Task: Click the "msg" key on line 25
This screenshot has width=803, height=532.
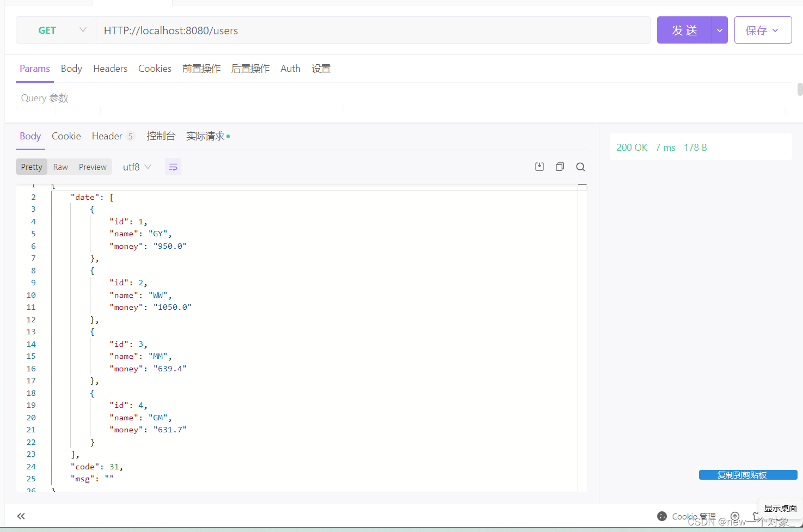Action: pyautogui.click(x=82, y=479)
